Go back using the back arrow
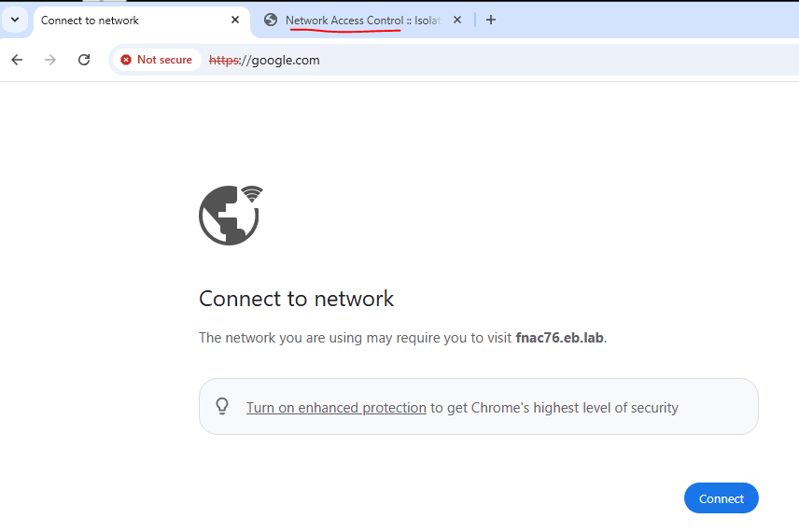 [x=17, y=60]
